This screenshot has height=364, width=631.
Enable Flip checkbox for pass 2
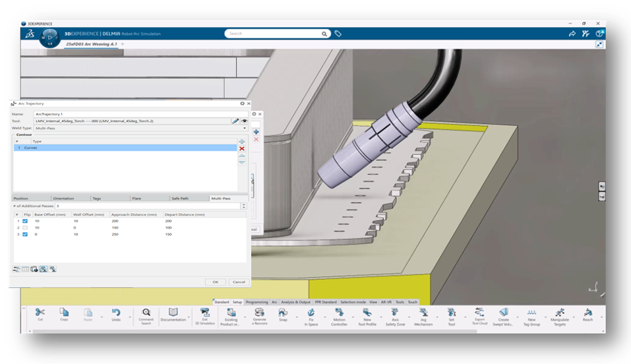[25, 228]
